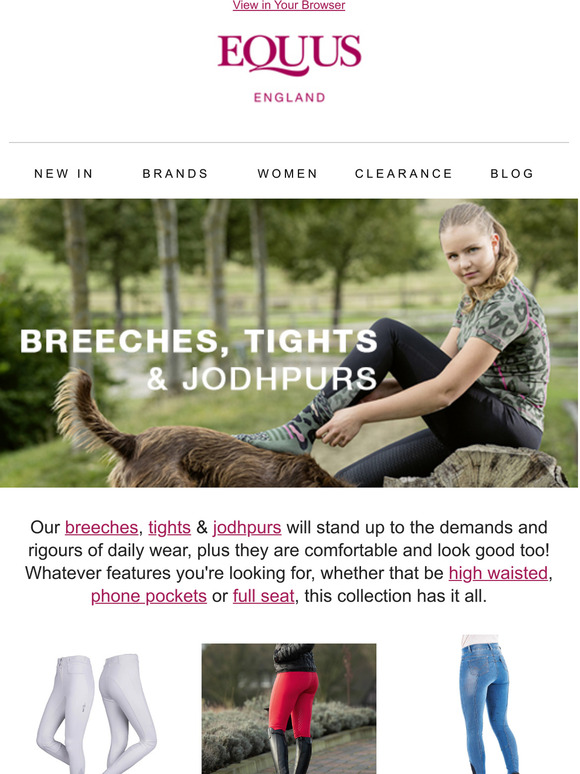580x774 pixels.
Task: Go to the WOMEN section
Action: (x=287, y=174)
